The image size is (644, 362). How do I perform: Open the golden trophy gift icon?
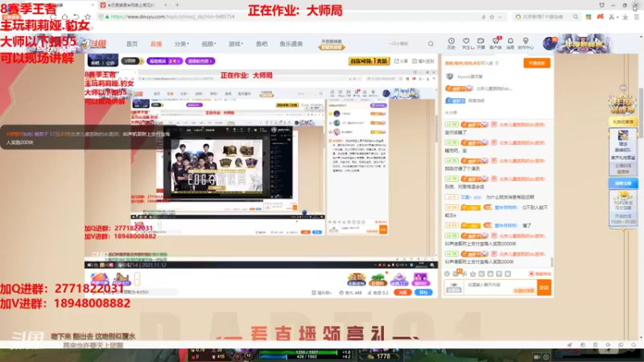pos(356,279)
